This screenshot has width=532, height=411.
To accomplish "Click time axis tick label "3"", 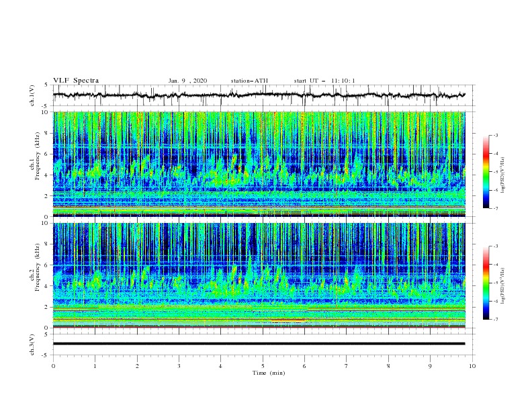I will click(x=179, y=366).
